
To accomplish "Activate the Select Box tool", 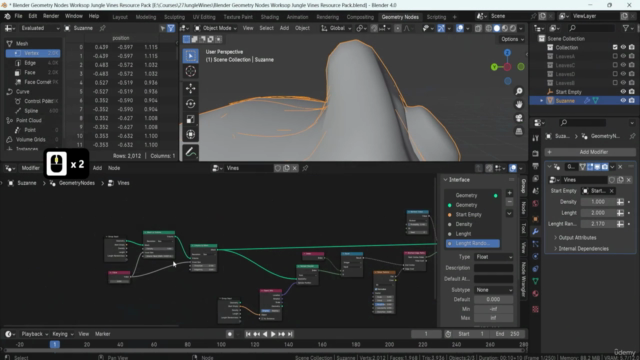I will coord(191,56).
